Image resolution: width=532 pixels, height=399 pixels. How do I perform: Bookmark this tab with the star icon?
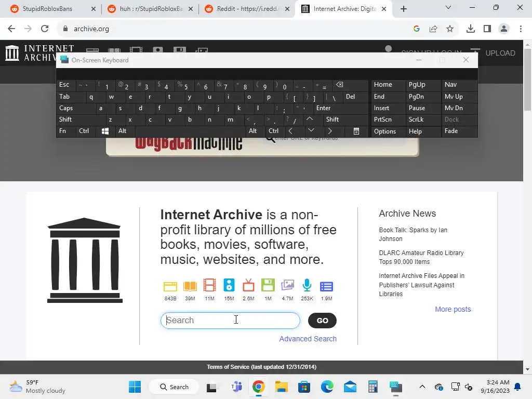[x=450, y=29]
